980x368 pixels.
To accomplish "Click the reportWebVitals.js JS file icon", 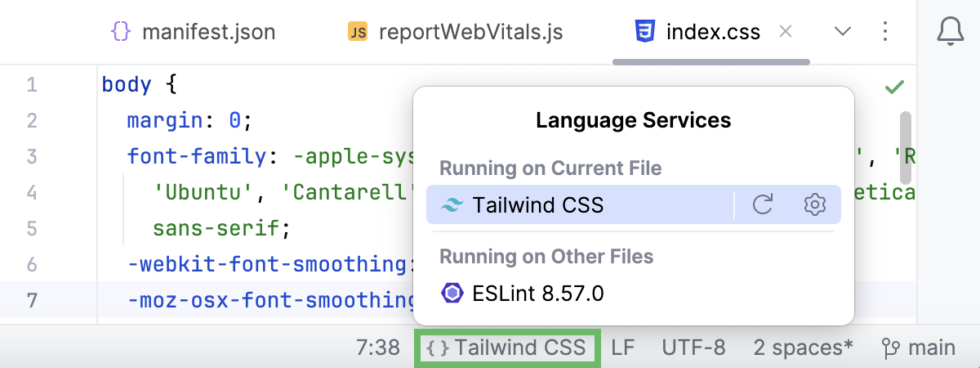I will (358, 33).
